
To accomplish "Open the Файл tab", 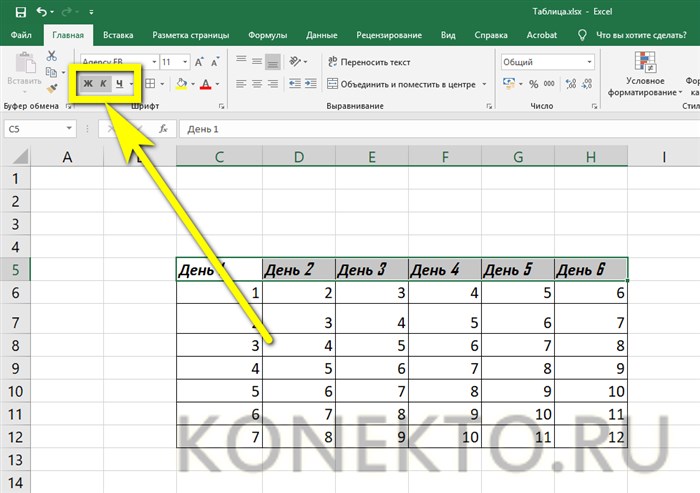I will [x=21, y=35].
